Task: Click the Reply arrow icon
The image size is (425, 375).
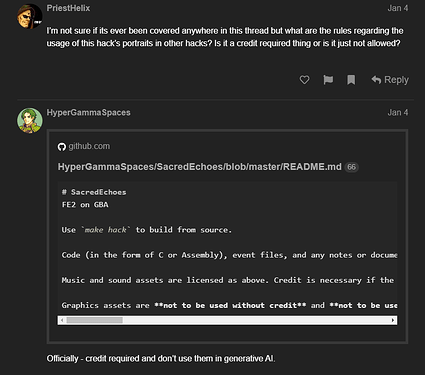Action: pyautogui.click(x=376, y=80)
